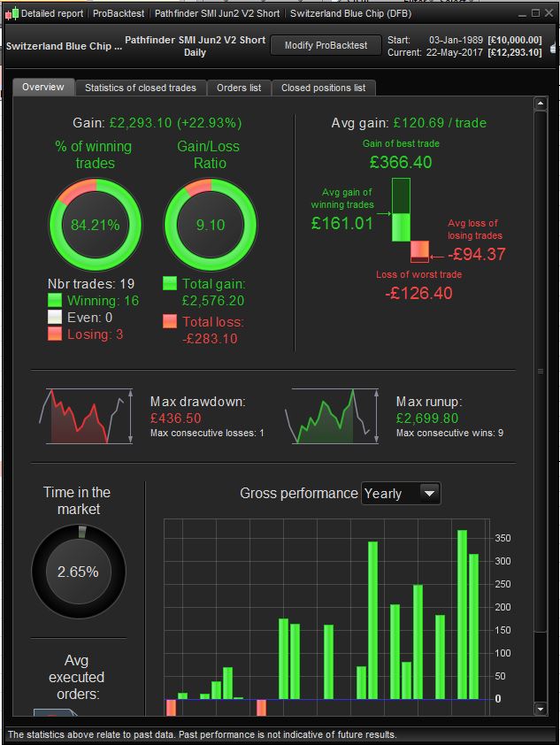Click the Time in the market gauge
This screenshot has height=745, width=560.
click(79, 572)
